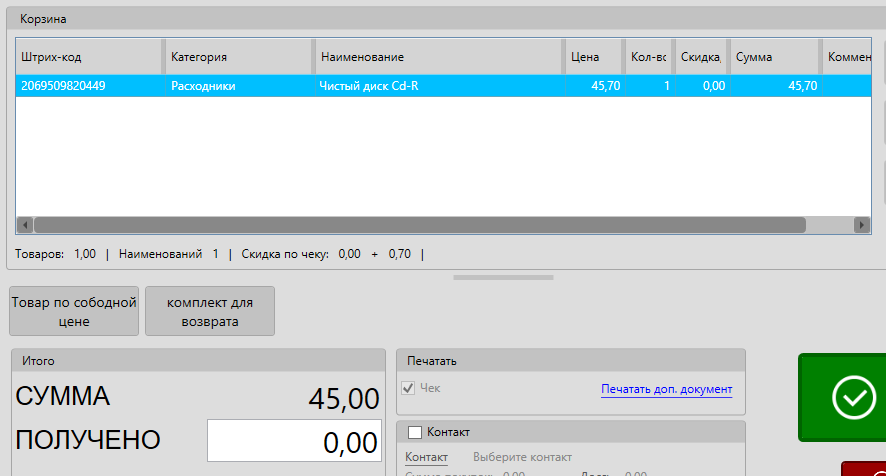Image resolution: width=886 pixels, height=476 pixels.
Task: Sort the cart by the Штрих-код column
Action: point(88,57)
